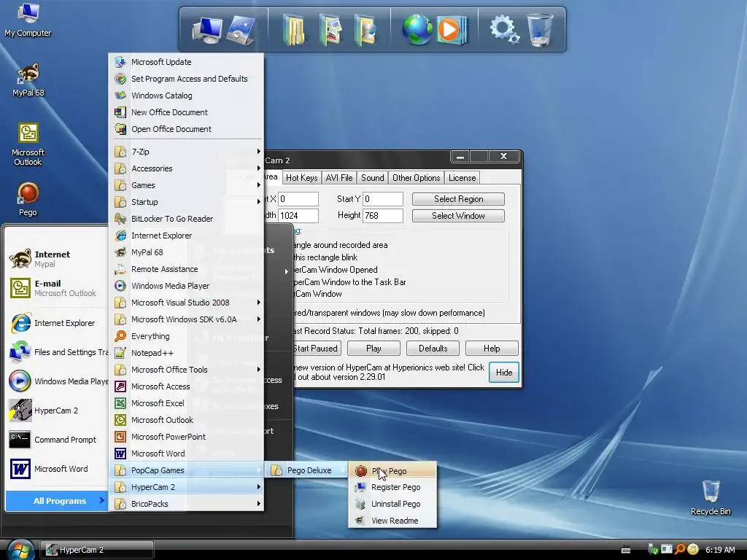Switch to AVI File tab

339,178
